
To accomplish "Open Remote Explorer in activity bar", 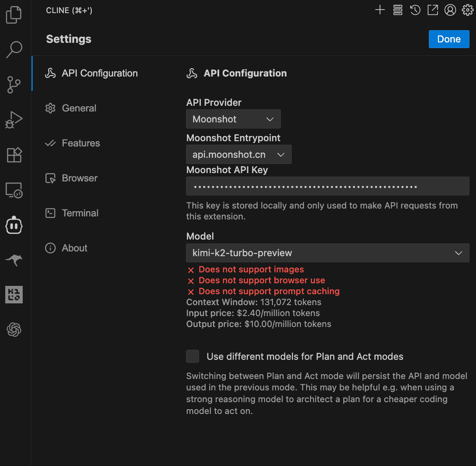I will (14, 190).
